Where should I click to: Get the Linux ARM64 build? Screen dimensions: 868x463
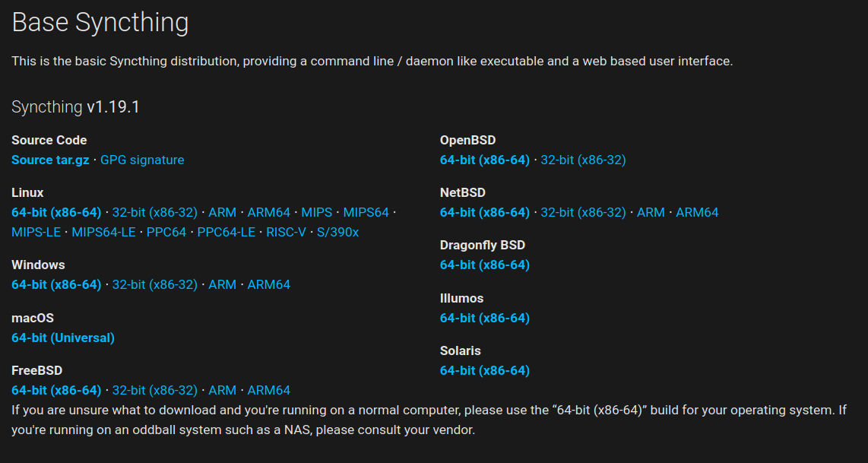(269, 213)
